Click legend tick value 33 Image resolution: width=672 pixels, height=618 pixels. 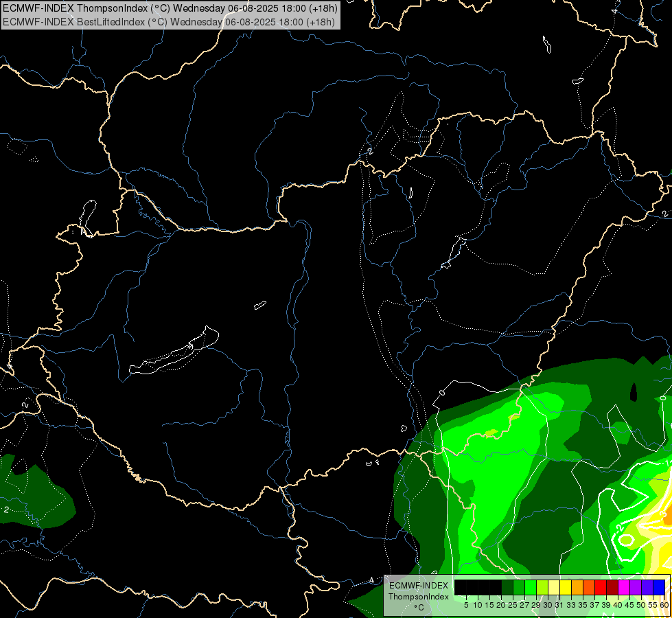pyautogui.click(x=571, y=605)
